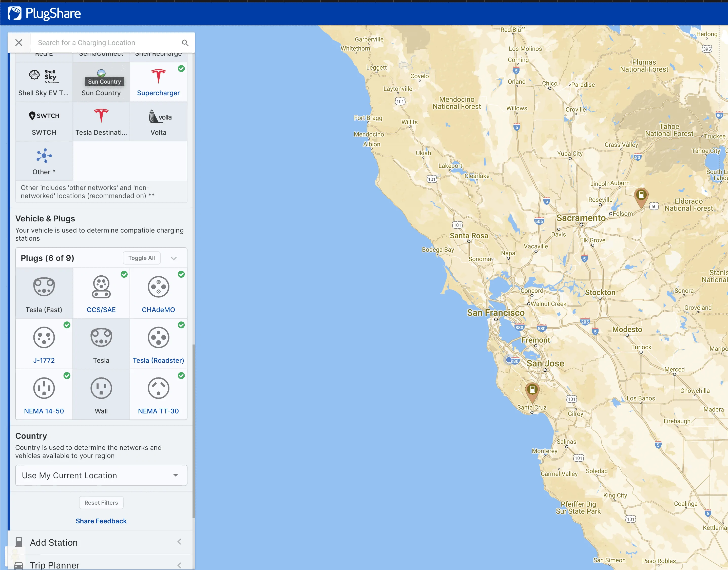Click the search magnifier icon
Viewport: 728px width, 570px height.
[185, 43]
